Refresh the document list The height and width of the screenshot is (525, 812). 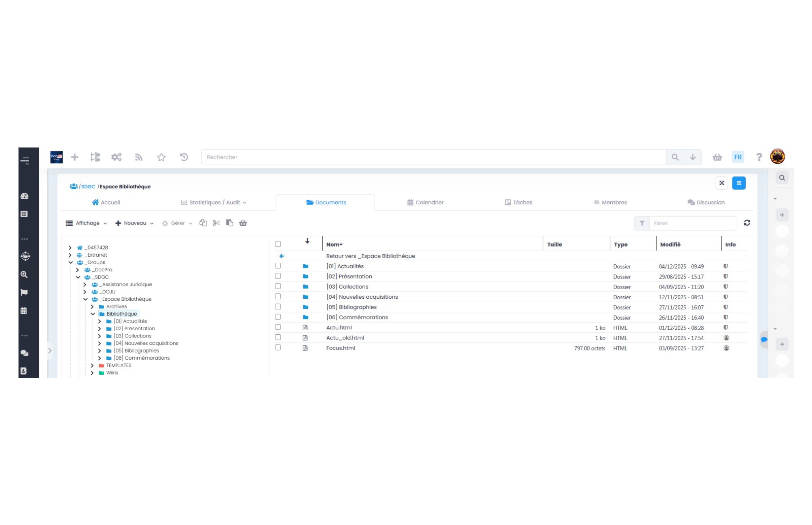click(747, 223)
